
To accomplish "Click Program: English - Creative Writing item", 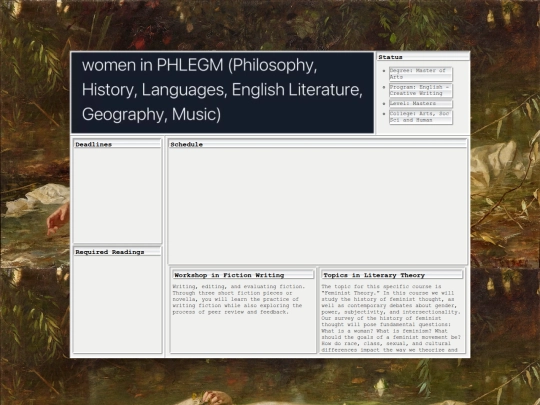I will pyautogui.click(x=420, y=90).
